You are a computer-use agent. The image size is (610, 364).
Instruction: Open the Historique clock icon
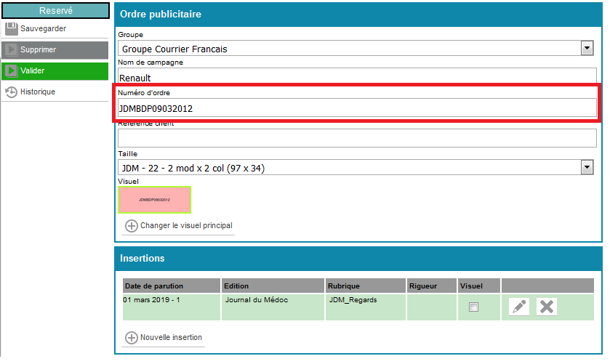12,92
